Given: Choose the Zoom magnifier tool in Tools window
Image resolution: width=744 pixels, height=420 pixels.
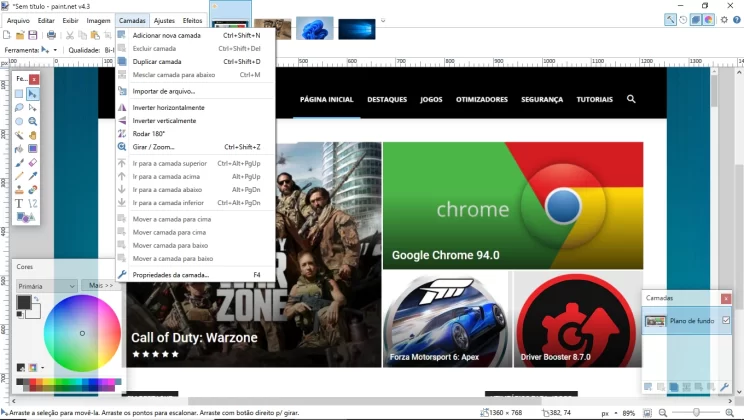Looking at the screenshot, I should tap(32, 121).
